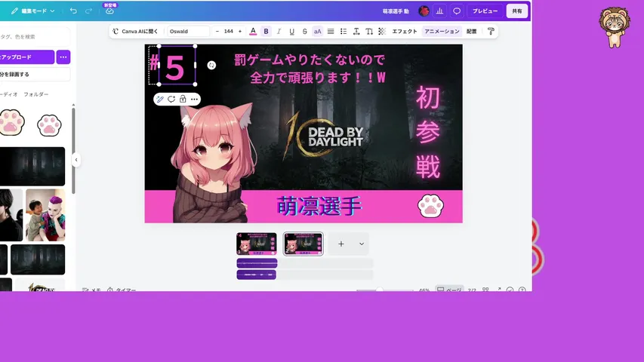This screenshot has width=644, height=362.
Task: Switch to the vertical text direction
Action: point(369,31)
